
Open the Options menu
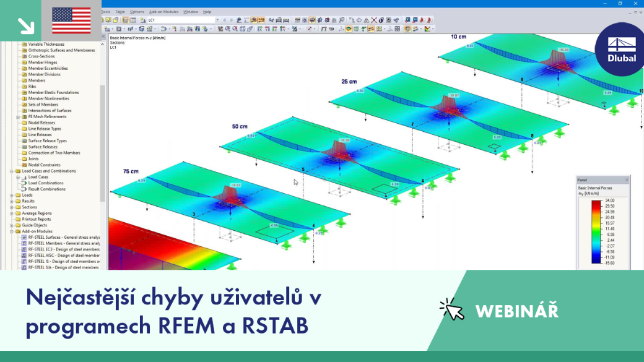coord(137,12)
